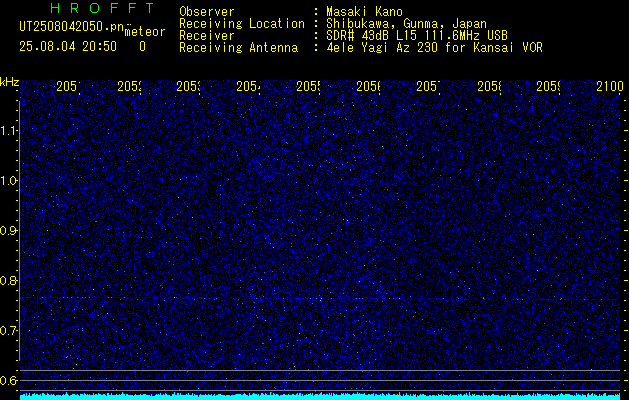Click the 2053 time axis marker

(189, 86)
